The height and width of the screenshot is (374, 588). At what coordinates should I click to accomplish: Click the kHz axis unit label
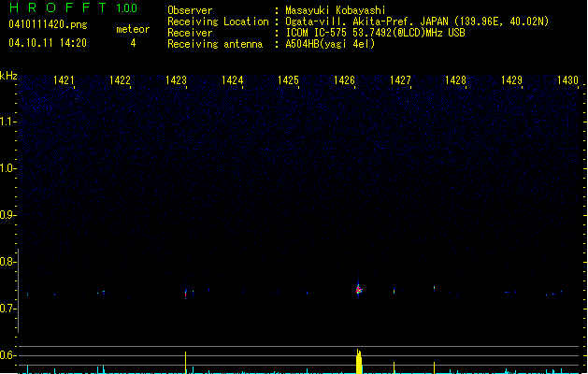coord(8,76)
